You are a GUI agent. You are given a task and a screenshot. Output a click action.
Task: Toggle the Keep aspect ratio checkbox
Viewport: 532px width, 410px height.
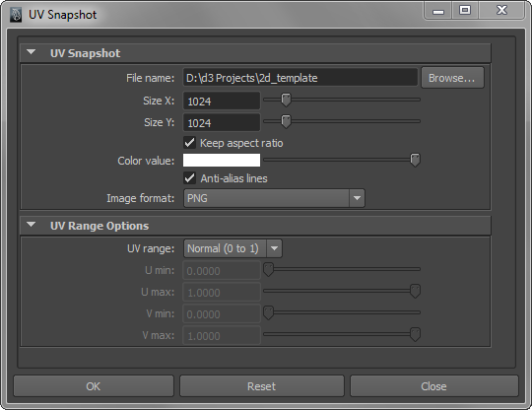190,143
